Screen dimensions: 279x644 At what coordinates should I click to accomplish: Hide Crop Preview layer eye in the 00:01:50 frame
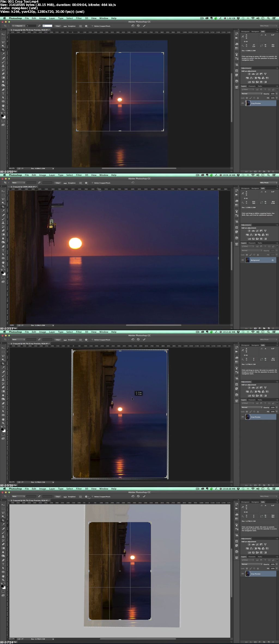(242, 103)
